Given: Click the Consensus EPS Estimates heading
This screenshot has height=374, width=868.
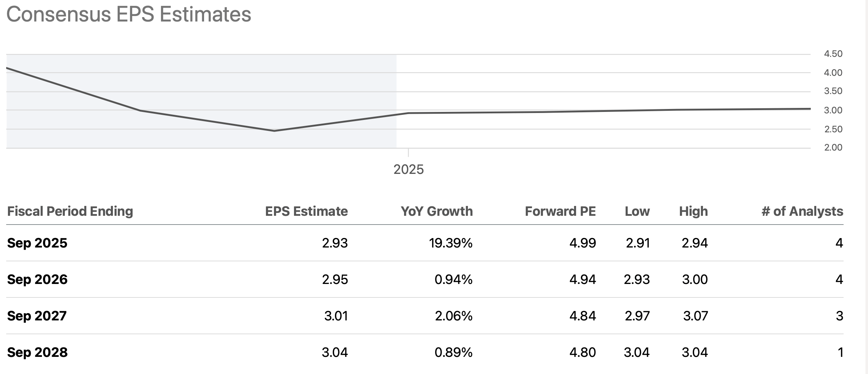Looking at the screenshot, I should [x=129, y=15].
